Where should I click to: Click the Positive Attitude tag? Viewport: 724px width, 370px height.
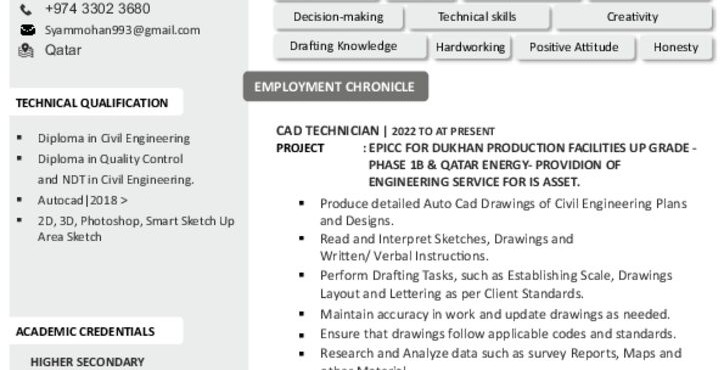[574, 48]
